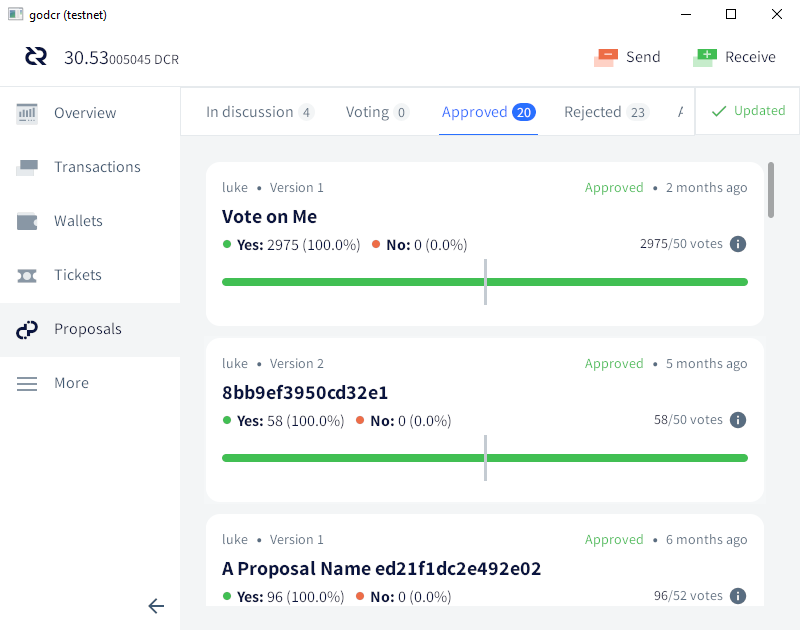
Task: Click the Send button
Action: click(627, 57)
